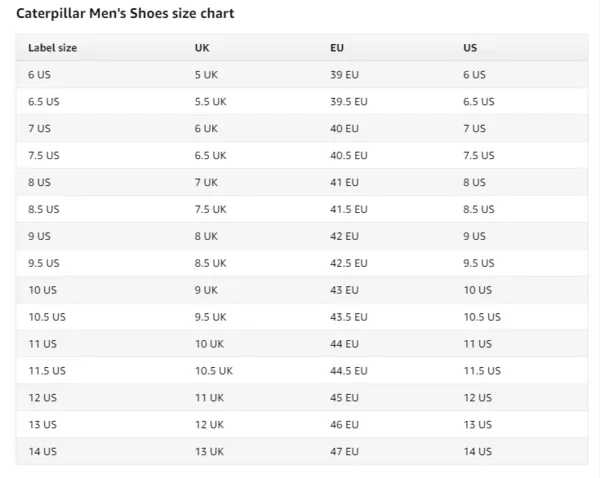The width and height of the screenshot is (600, 478).
Task: Click the EU column header
Action: [x=337, y=48]
